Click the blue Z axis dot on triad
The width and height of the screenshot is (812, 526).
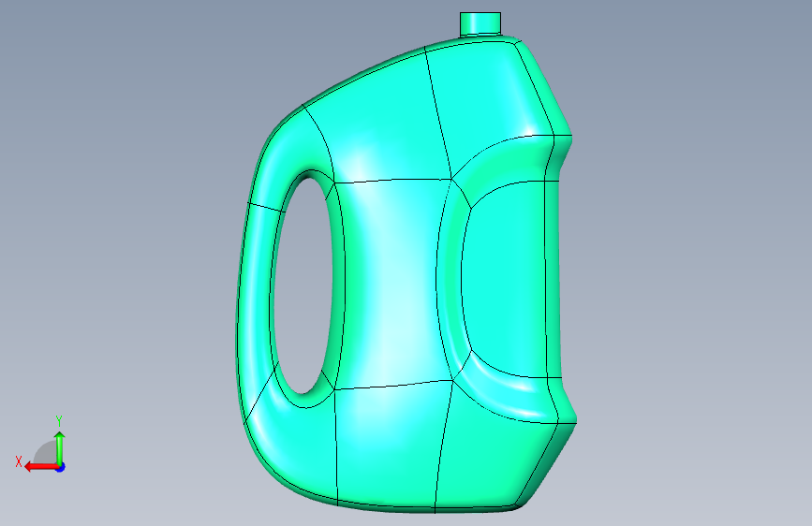(61, 467)
